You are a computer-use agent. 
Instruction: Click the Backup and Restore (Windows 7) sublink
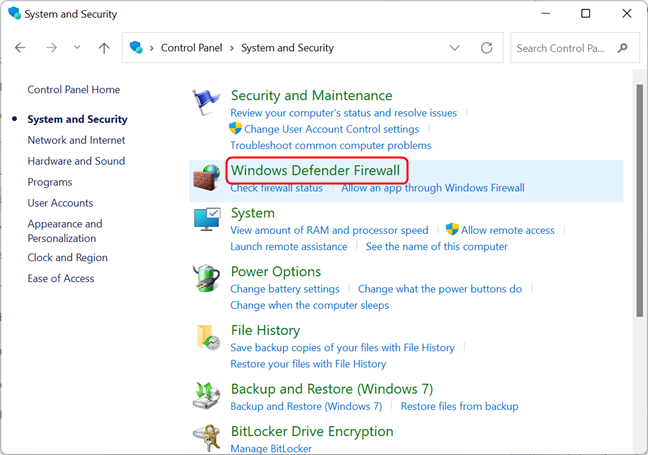click(x=306, y=406)
